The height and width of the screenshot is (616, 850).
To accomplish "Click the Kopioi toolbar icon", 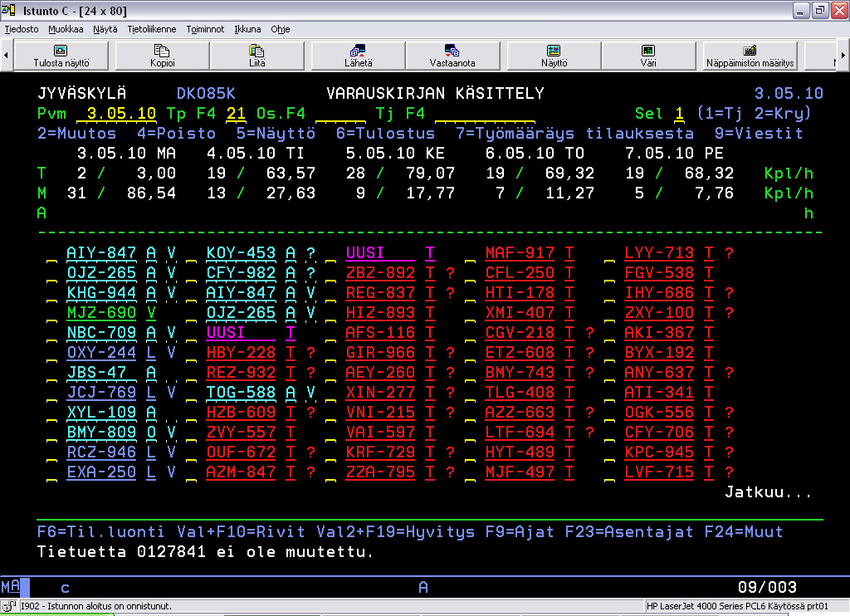I will click(x=162, y=51).
